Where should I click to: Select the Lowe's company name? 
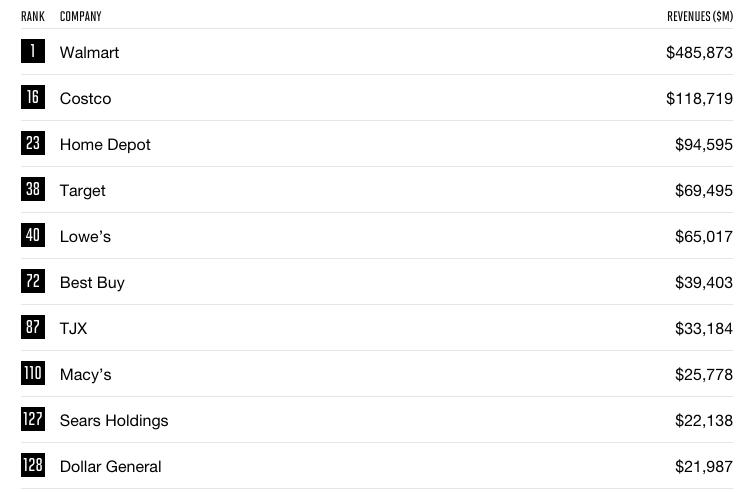(x=85, y=236)
